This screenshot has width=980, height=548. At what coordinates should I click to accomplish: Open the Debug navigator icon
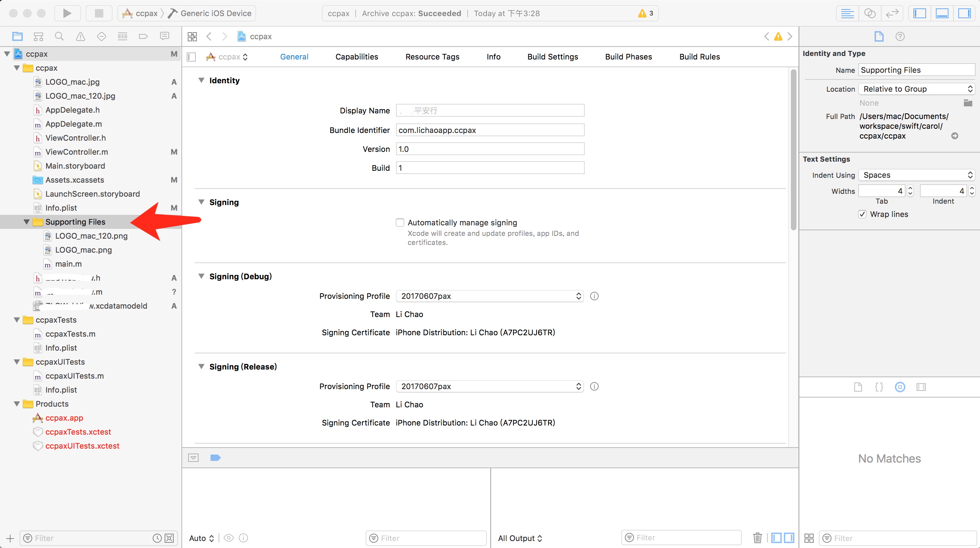(123, 36)
